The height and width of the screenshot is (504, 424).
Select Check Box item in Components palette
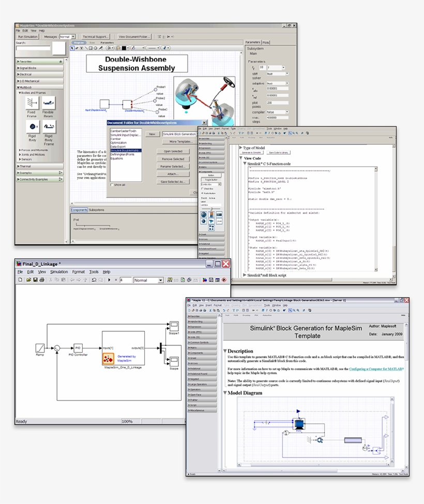(208, 189)
